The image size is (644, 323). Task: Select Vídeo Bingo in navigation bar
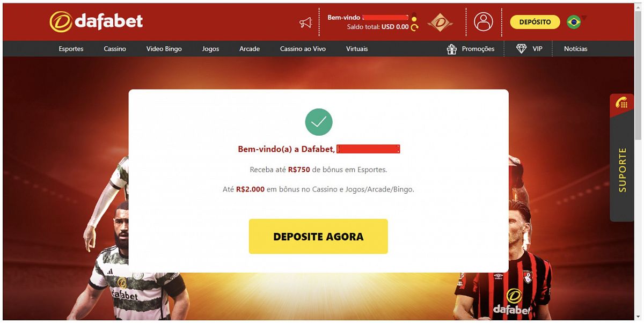pos(164,49)
